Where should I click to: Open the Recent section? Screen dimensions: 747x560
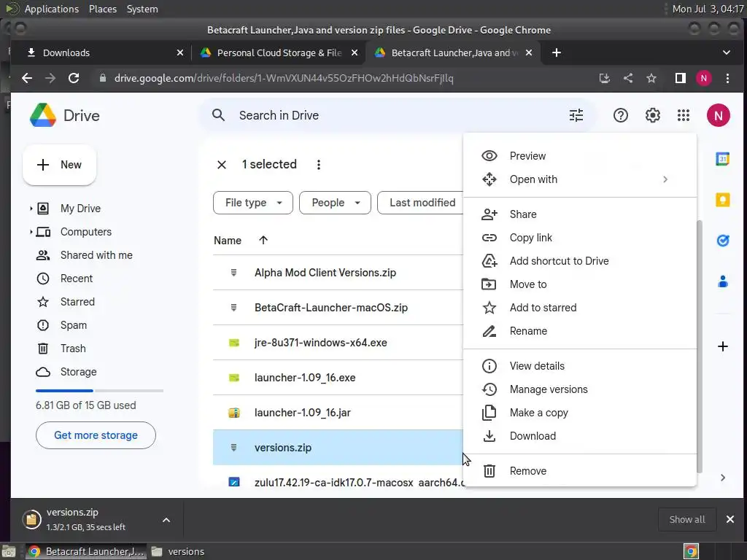point(76,279)
